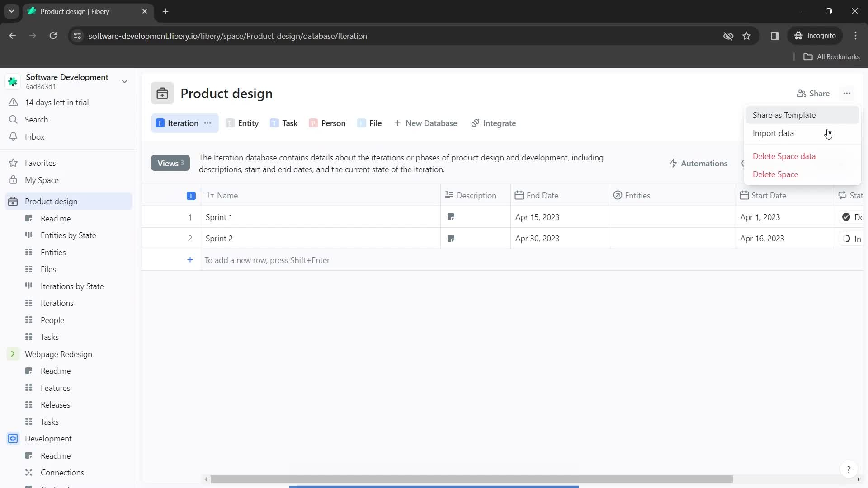Click the Integrate button
Image resolution: width=868 pixels, height=488 pixels.
point(493,123)
